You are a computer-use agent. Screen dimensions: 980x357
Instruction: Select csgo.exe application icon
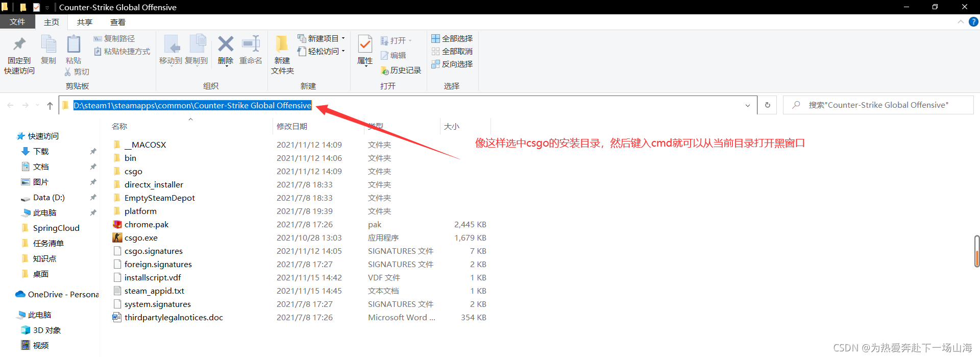[x=117, y=237]
